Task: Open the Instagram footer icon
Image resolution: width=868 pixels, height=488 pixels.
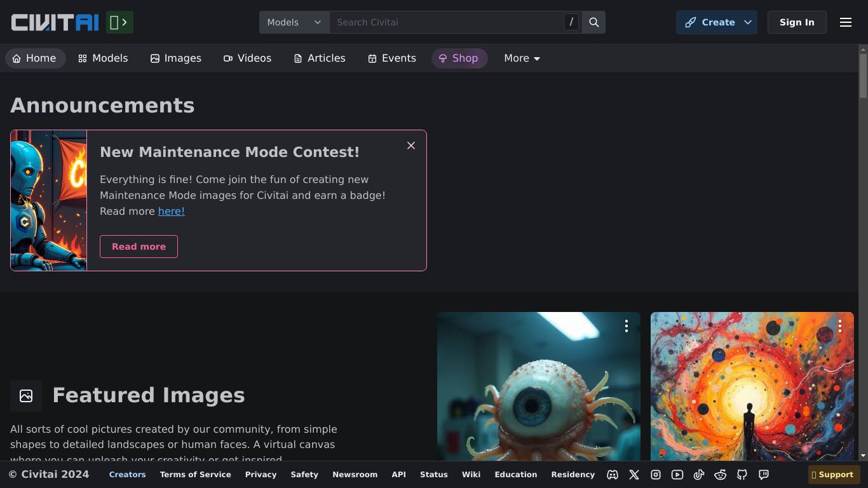Action: [656, 475]
